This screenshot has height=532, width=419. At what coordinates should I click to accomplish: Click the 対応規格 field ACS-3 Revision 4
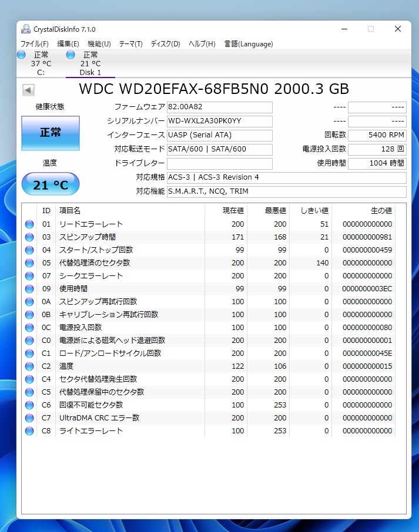(x=287, y=177)
